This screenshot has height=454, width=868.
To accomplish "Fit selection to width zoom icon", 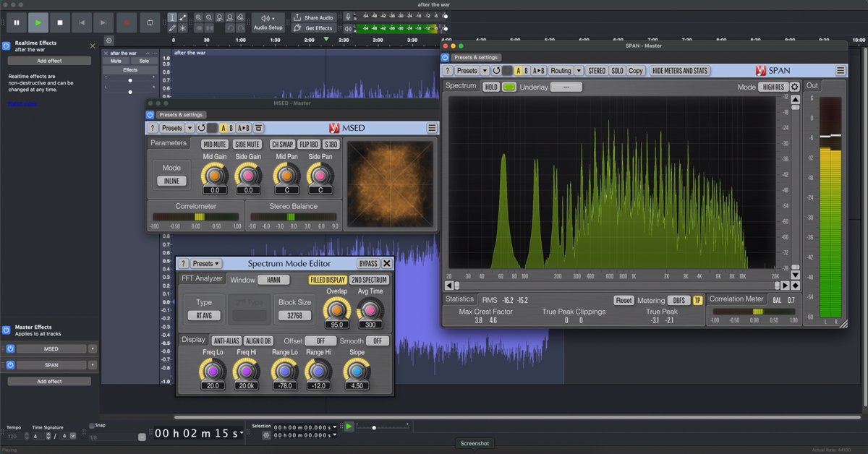I will 220,17.
